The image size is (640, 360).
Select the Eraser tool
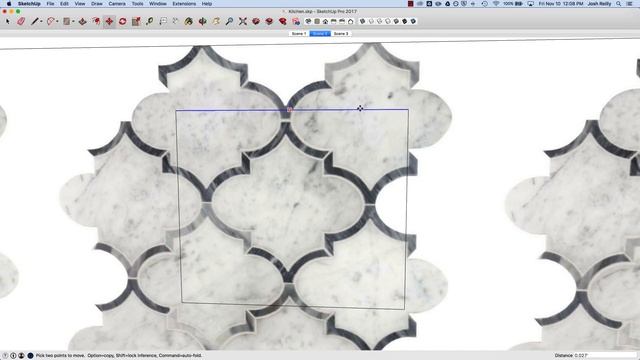[x=21, y=21]
